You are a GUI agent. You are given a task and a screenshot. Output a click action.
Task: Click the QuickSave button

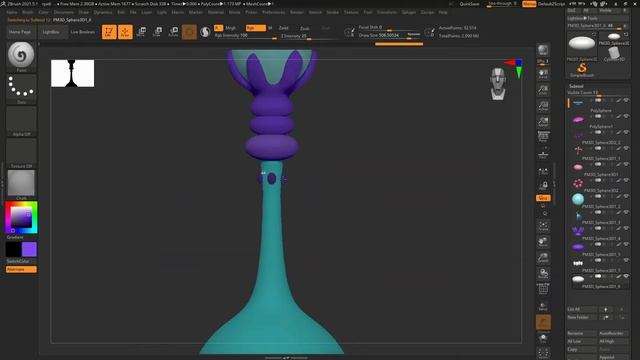pos(469,4)
